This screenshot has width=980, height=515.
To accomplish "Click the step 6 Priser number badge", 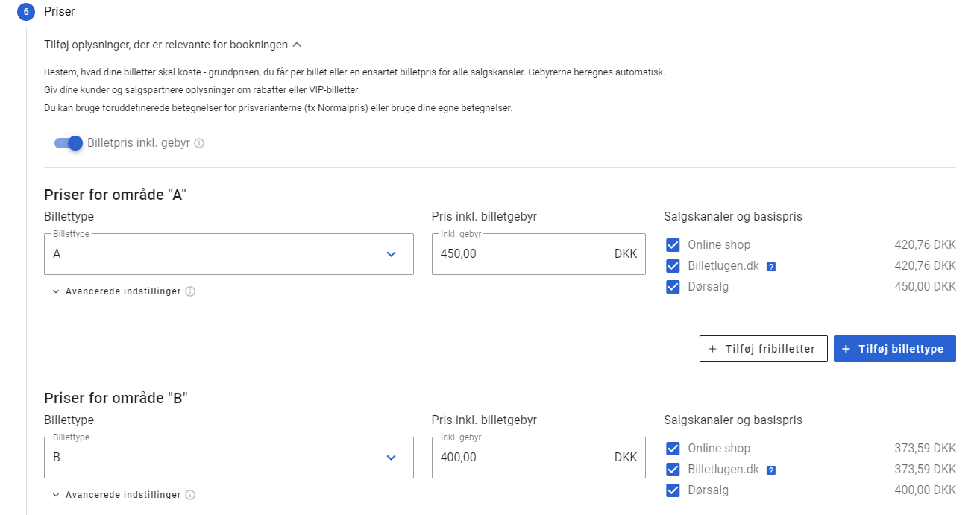I will point(26,12).
